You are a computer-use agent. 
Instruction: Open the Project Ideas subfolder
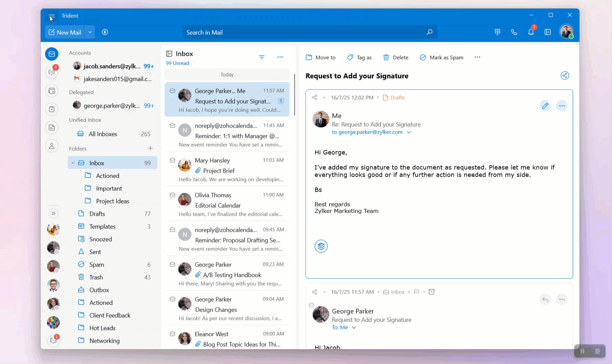coord(113,201)
